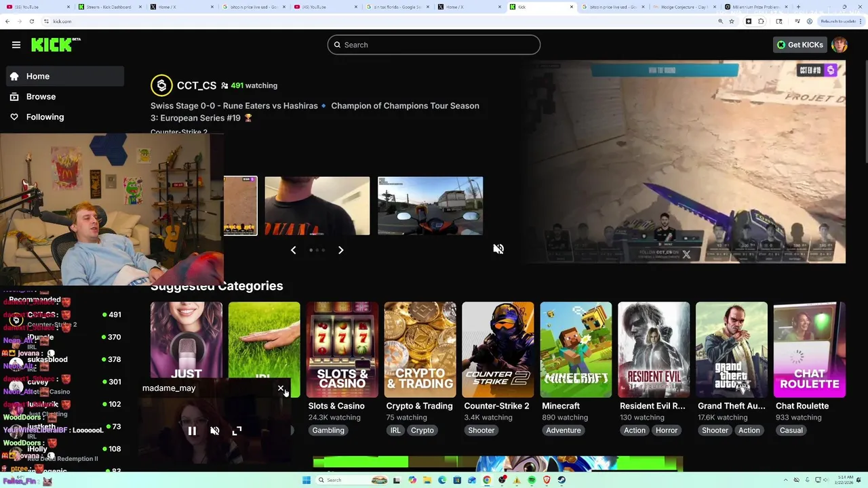Open the Windows Start menu
The image size is (868, 488).
click(x=307, y=480)
